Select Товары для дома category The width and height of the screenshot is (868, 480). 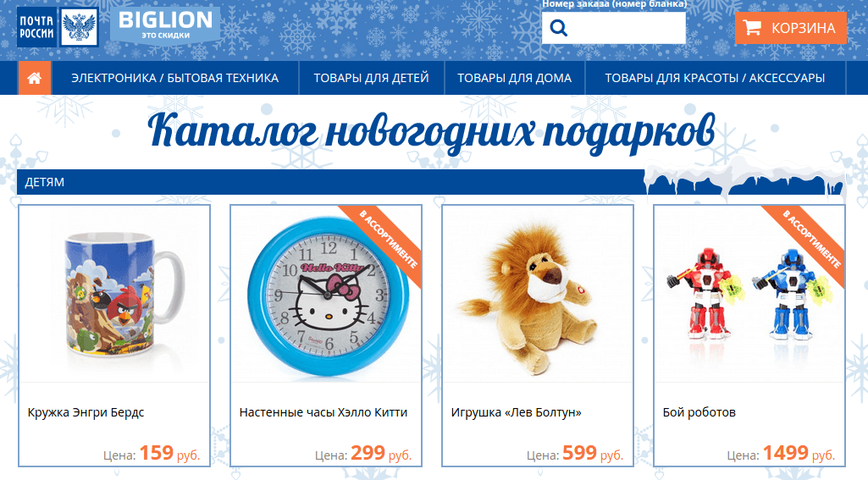(x=514, y=78)
